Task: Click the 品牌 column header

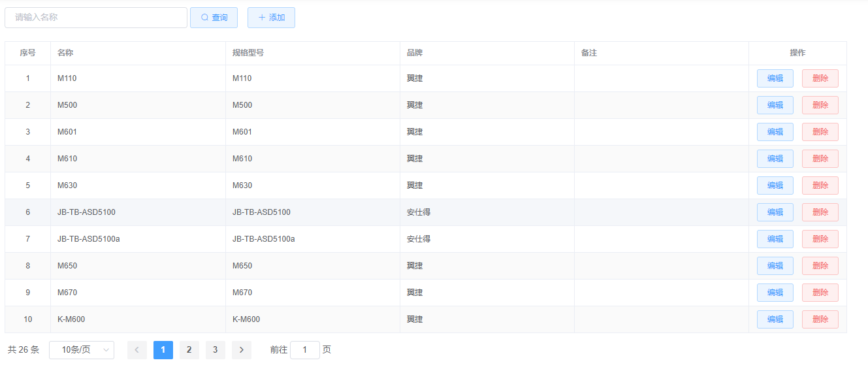Action: [x=415, y=53]
